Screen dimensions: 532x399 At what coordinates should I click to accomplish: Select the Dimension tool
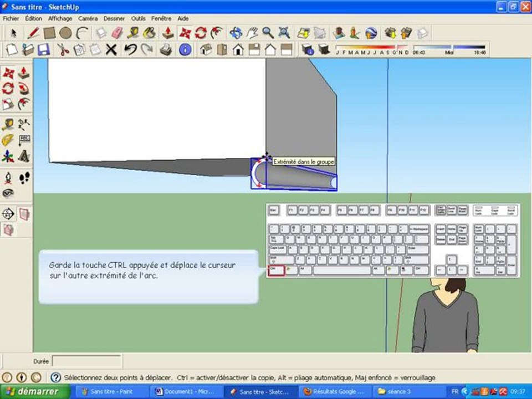click(x=24, y=125)
